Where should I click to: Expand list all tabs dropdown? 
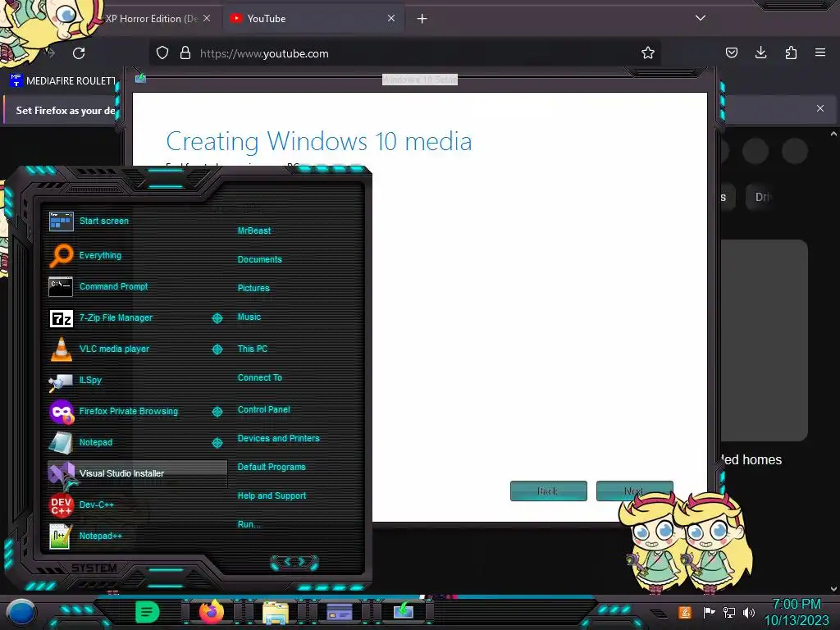coord(701,18)
